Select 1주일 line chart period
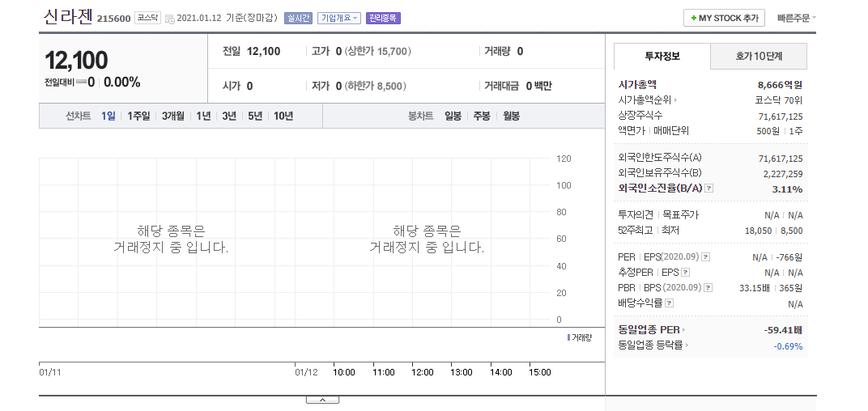Screen dimensions: 868x411 tap(138, 117)
